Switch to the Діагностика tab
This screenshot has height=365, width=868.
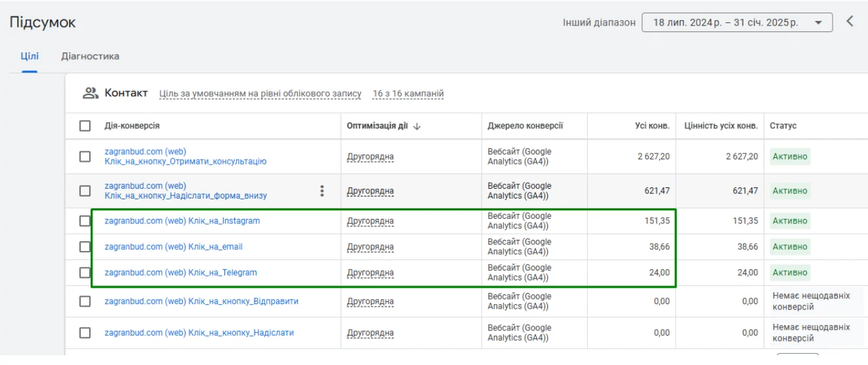91,56
